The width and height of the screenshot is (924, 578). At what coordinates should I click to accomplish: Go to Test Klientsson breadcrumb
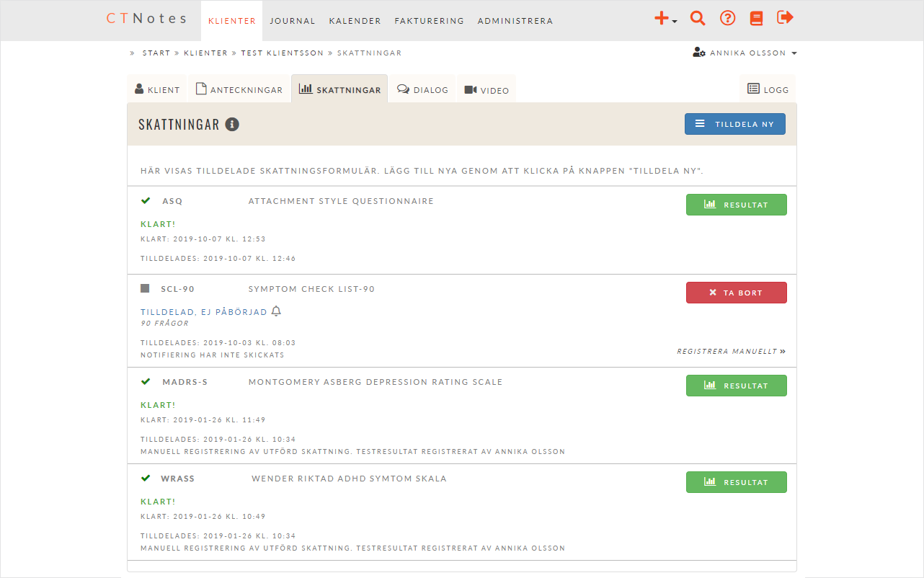click(x=283, y=53)
